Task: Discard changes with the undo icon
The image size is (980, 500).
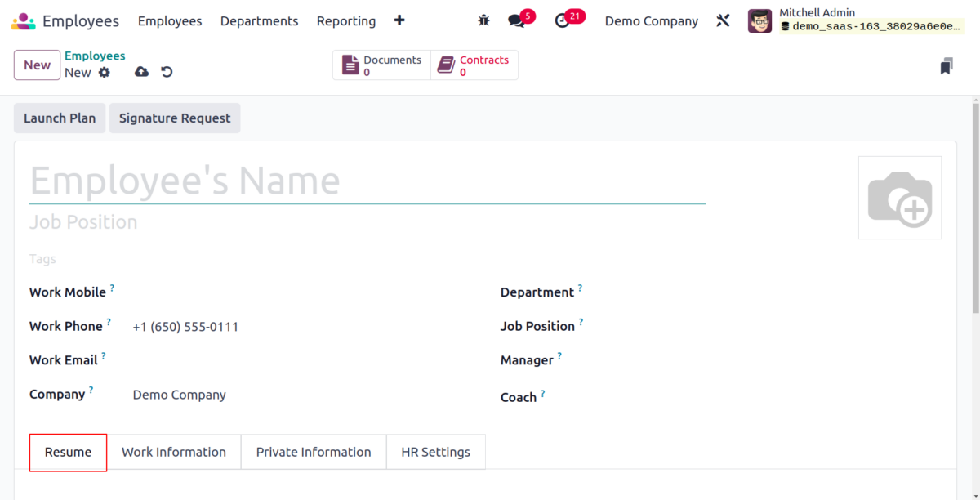Action: 167,73
